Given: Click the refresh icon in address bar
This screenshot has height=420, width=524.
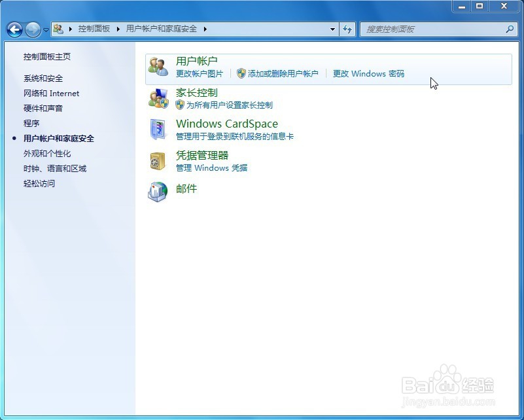Looking at the screenshot, I should [x=347, y=29].
